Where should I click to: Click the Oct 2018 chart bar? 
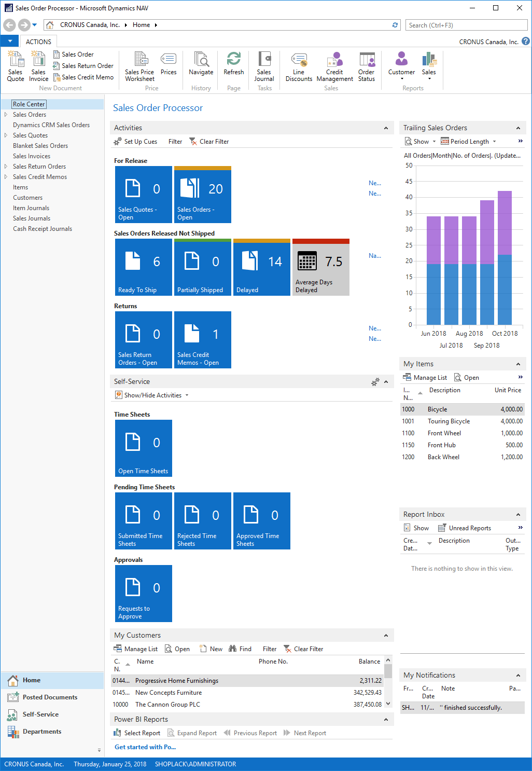pos(505,258)
